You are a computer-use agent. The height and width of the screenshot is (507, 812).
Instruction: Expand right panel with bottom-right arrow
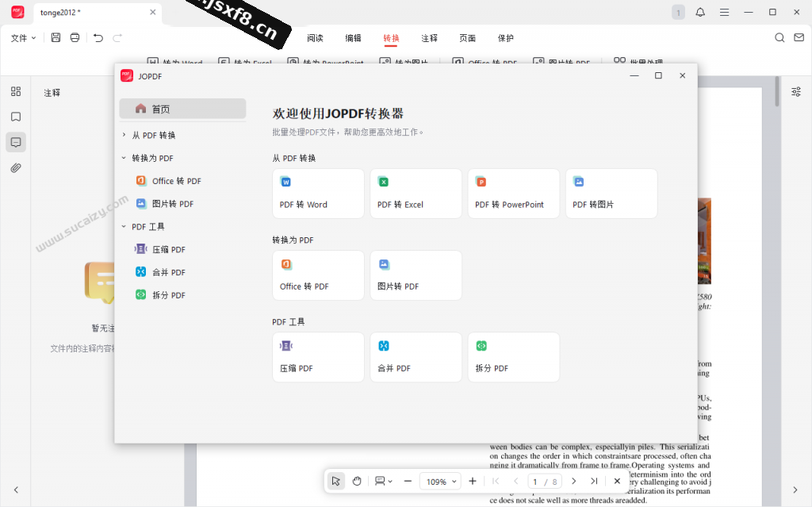click(x=795, y=490)
